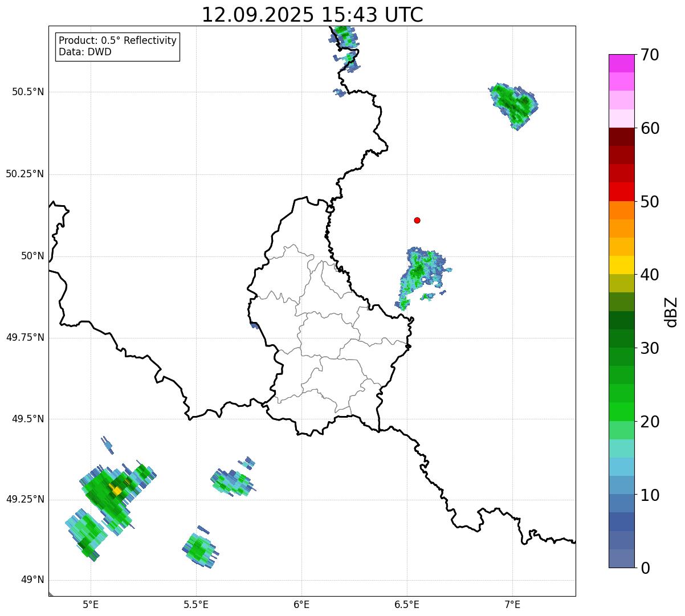Click the yellow colorbar segment above 40

(622, 265)
